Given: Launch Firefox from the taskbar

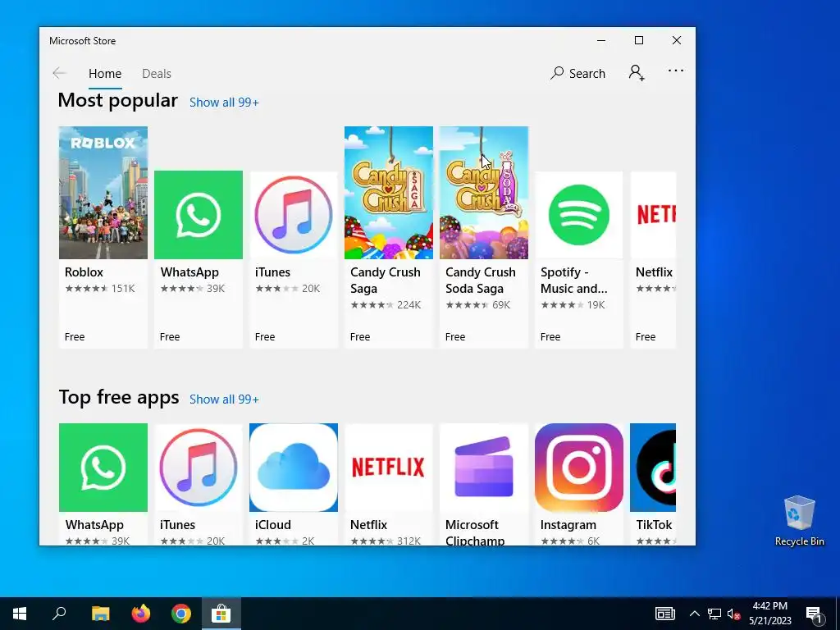Looking at the screenshot, I should [x=141, y=614].
